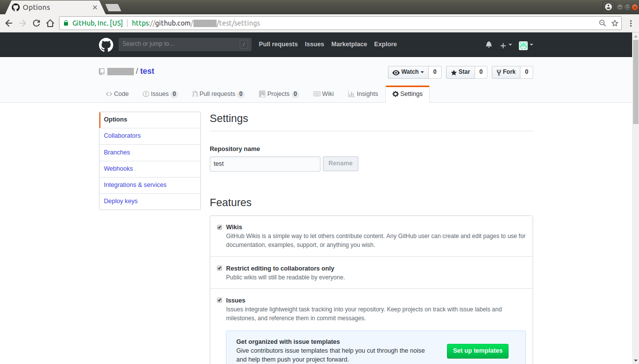
Task: Open Webhooks settings
Action: pos(150,169)
